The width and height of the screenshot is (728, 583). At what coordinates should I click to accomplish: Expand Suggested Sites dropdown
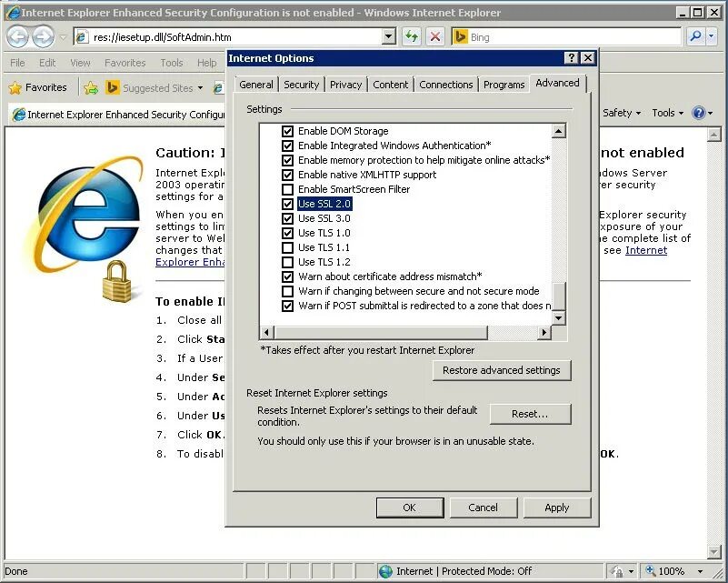(200, 88)
